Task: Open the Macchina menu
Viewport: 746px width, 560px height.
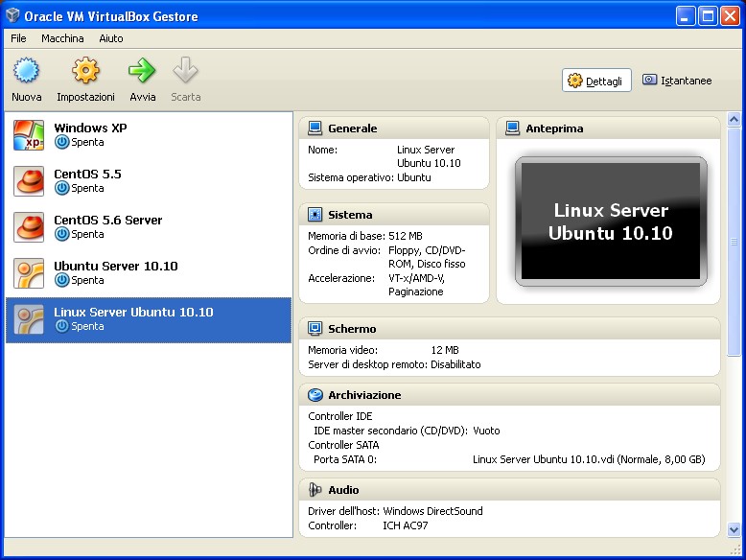Action: click(62, 38)
